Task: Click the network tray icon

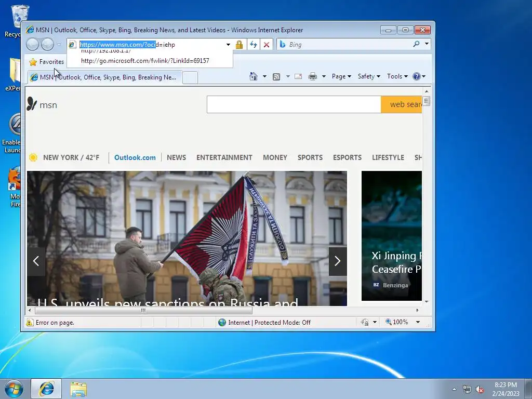Action: [467, 389]
